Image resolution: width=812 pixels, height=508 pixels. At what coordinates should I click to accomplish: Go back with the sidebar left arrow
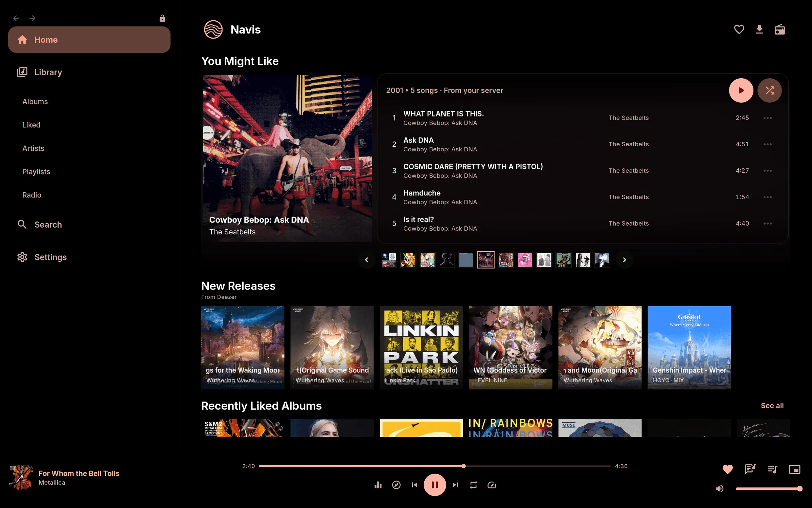[x=16, y=18]
